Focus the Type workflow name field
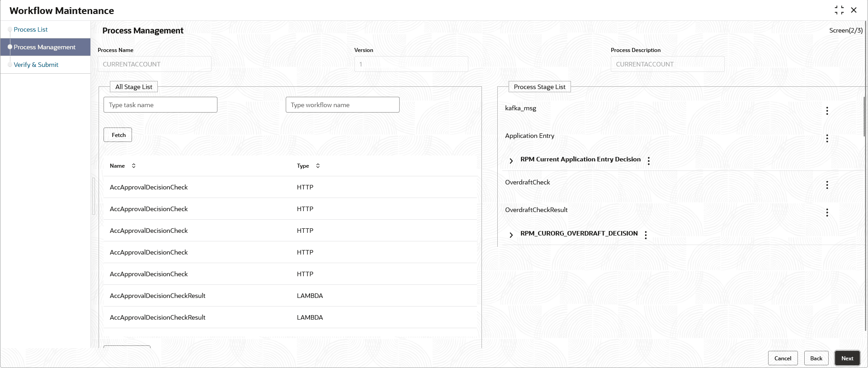The height and width of the screenshot is (368, 868). point(343,105)
